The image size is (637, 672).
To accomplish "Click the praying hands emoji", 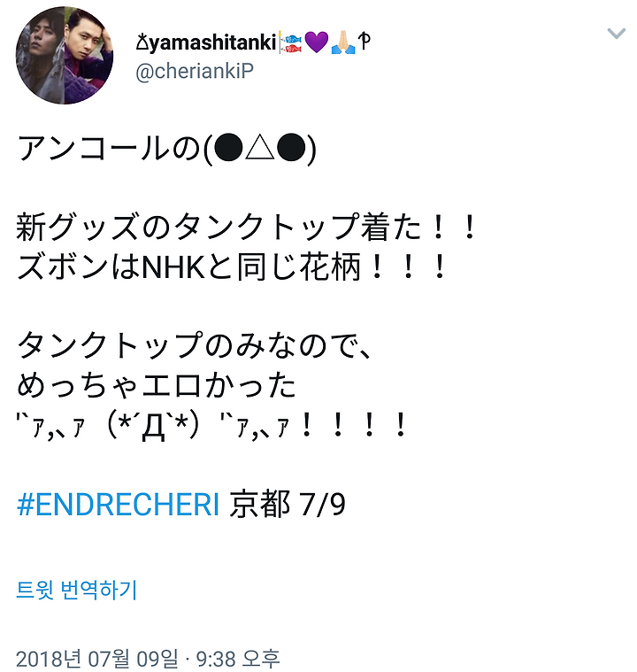I will [x=343, y=42].
